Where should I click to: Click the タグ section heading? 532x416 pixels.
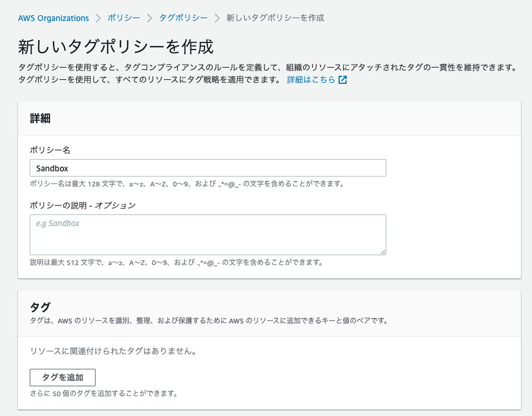(x=40, y=308)
